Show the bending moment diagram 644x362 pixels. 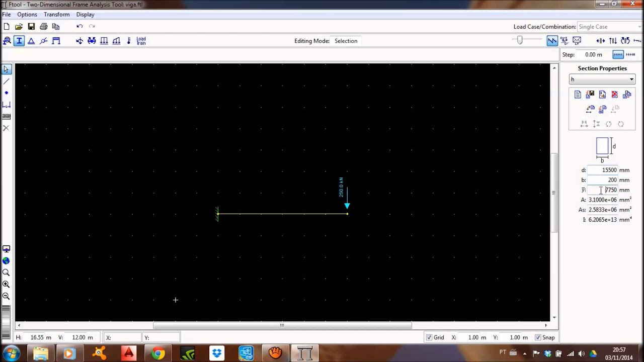point(625,41)
